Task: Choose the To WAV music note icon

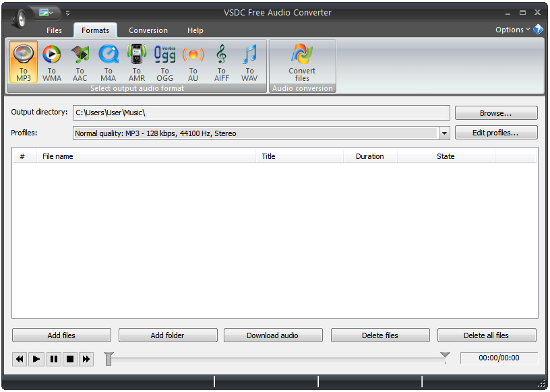Action: click(x=249, y=63)
